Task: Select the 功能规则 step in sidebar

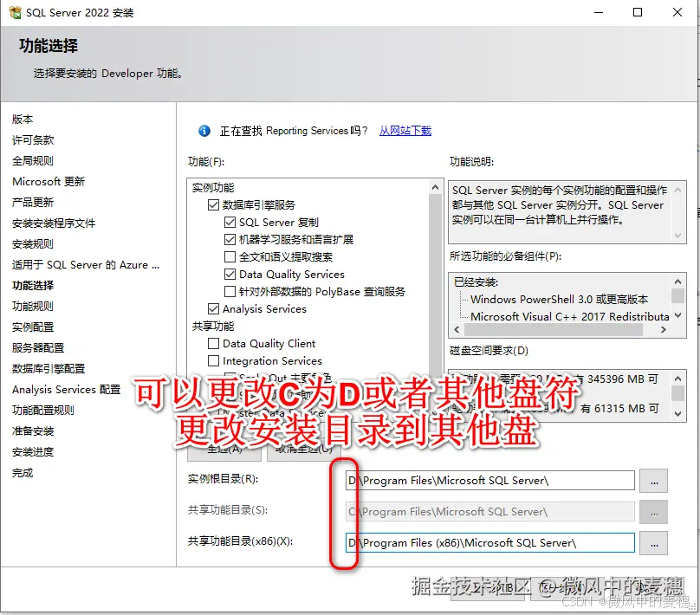Action: tap(33, 306)
